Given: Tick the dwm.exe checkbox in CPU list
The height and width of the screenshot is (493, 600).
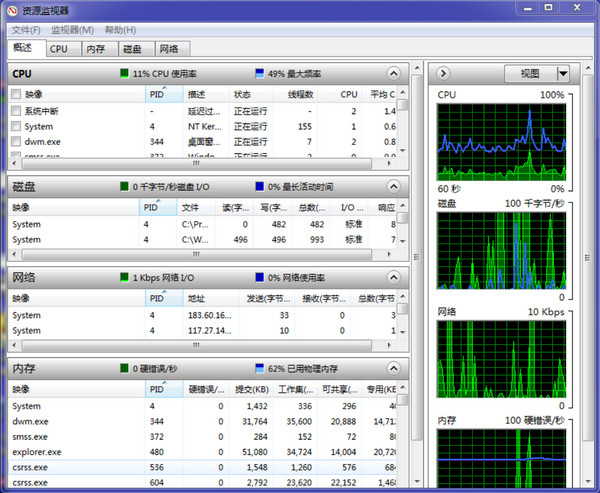Looking at the screenshot, I should 16,142.
